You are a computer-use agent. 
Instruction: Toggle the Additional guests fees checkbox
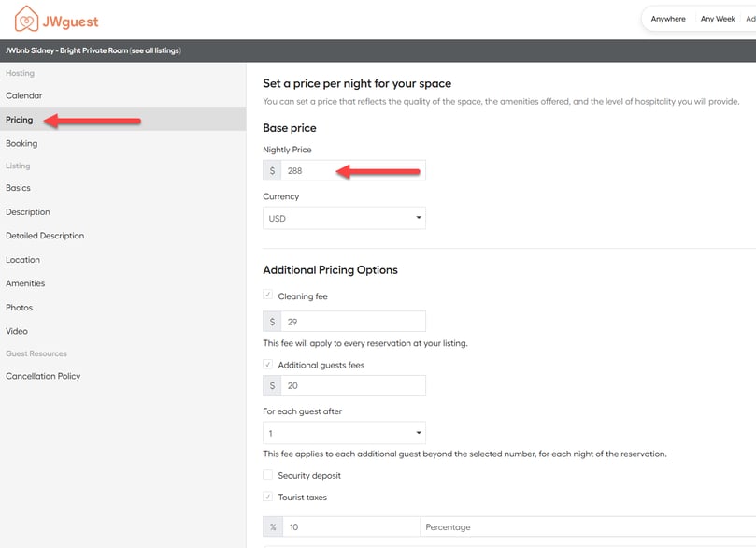tap(267, 364)
